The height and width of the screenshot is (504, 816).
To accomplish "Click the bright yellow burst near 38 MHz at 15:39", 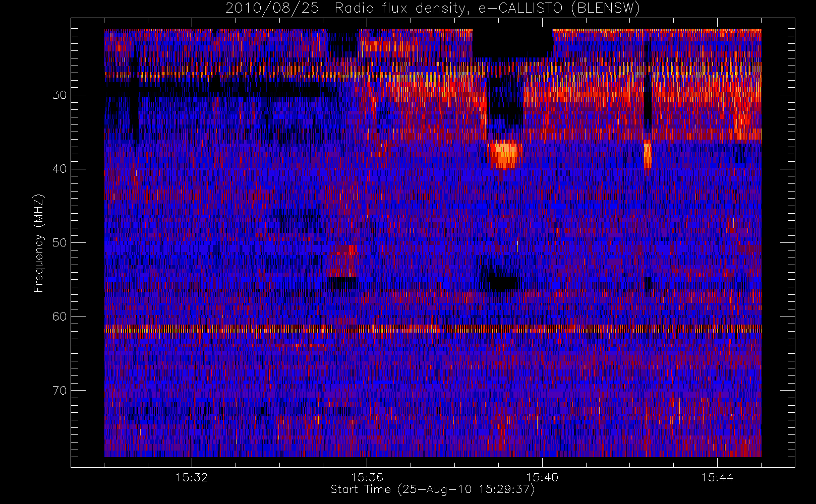I will point(505,154).
